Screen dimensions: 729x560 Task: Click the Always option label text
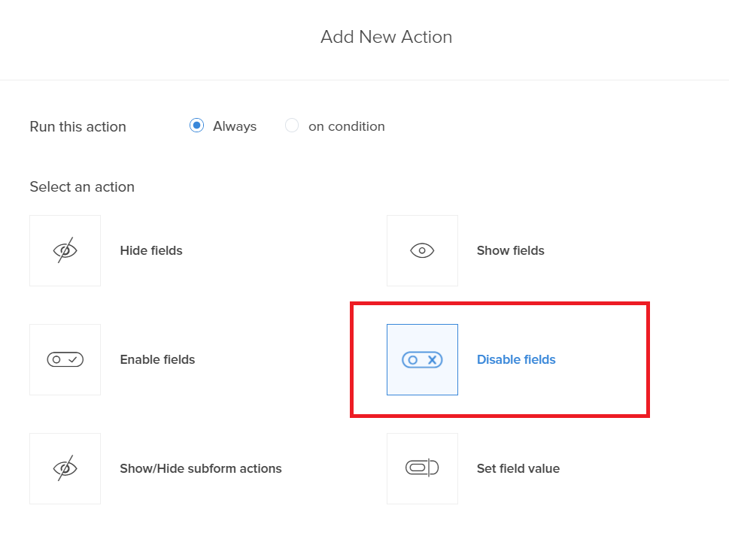tap(235, 126)
